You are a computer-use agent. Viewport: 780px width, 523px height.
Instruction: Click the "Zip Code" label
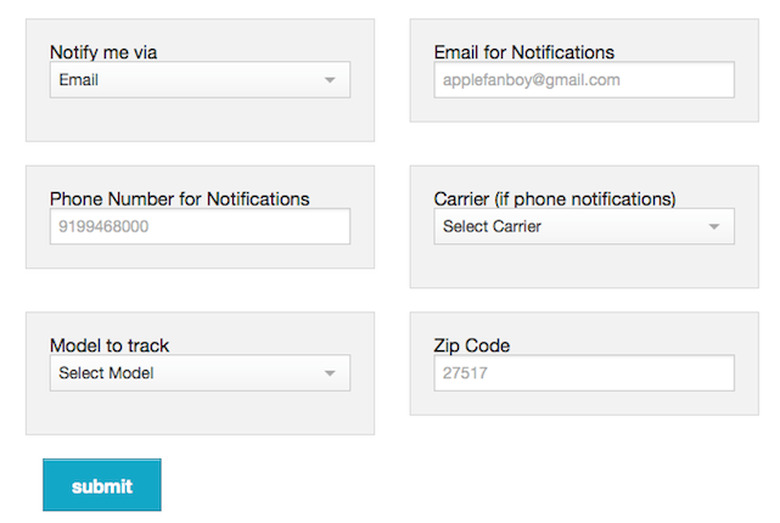(x=472, y=345)
